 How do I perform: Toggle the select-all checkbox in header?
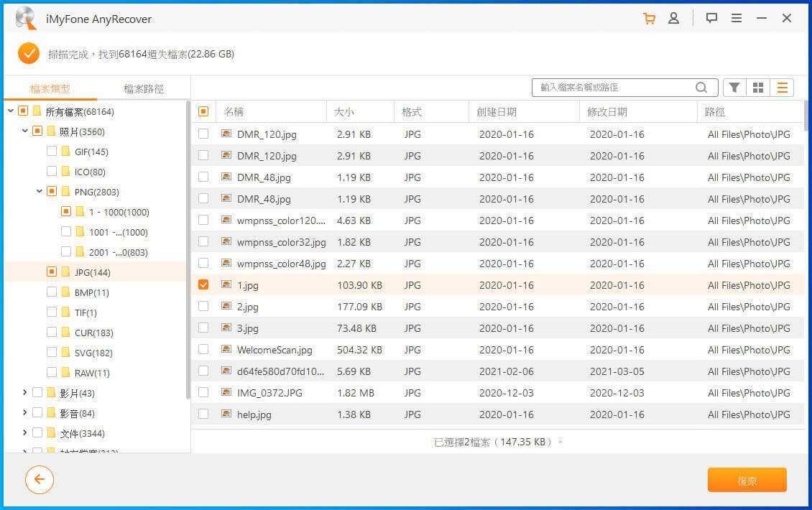[203, 112]
